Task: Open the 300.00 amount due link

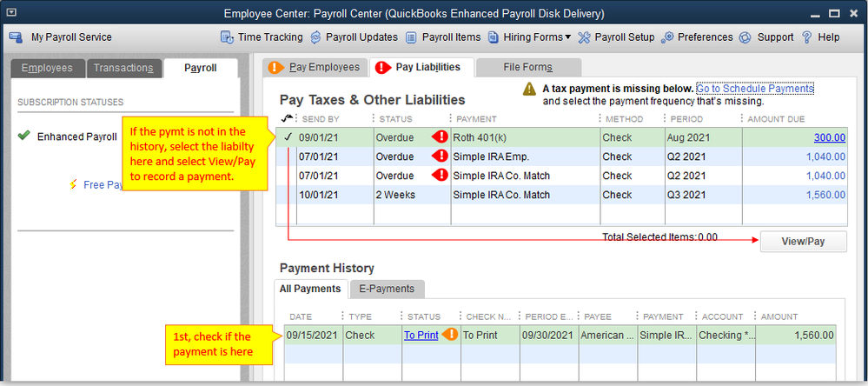Action: coord(829,137)
